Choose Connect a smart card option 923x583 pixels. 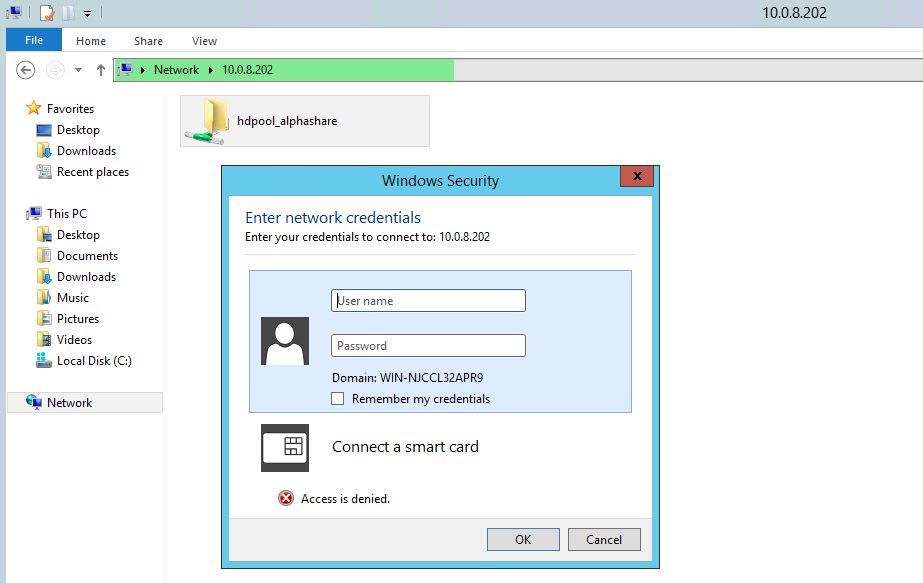coord(405,447)
